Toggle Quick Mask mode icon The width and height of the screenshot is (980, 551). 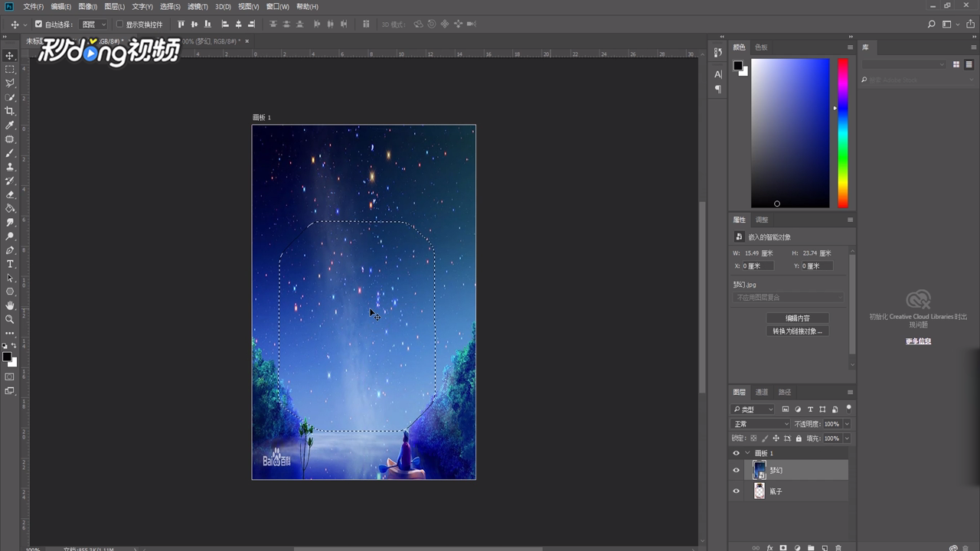pyautogui.click(x=10, y=377)
